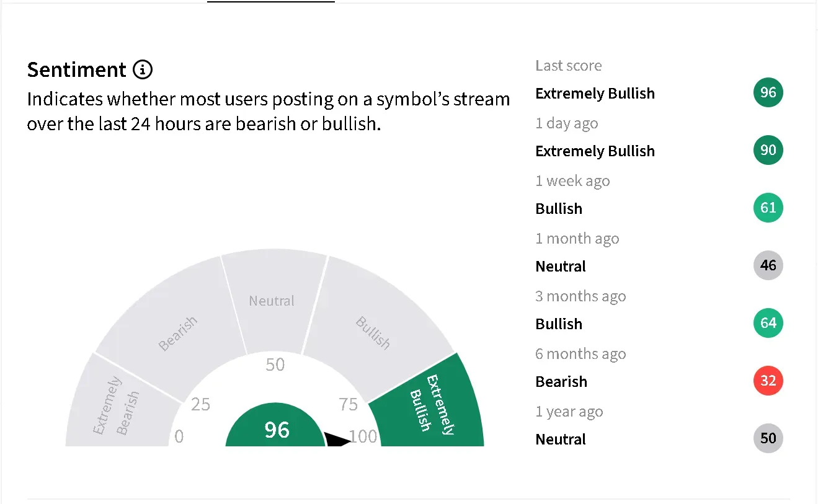Select the Neutral gauge segment
Image resolution: width=818 pixels, height=504 pixels.
point(273,298)
